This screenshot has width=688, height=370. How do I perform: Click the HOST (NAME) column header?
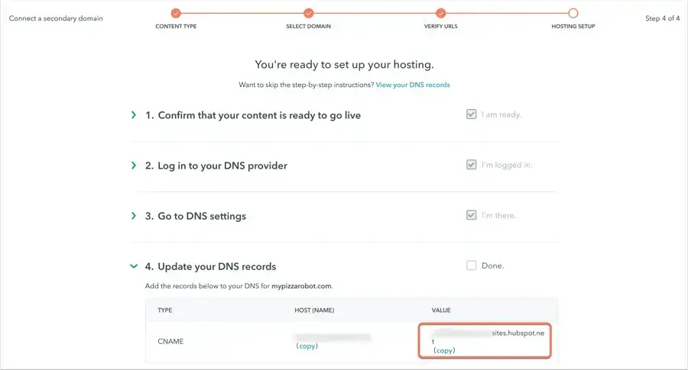(314, 310)
